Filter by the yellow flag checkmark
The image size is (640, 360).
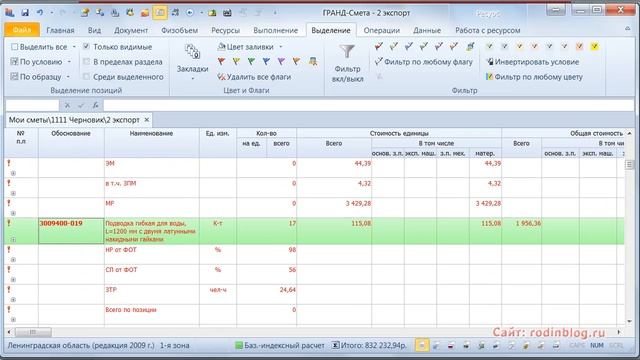[393, 47]
